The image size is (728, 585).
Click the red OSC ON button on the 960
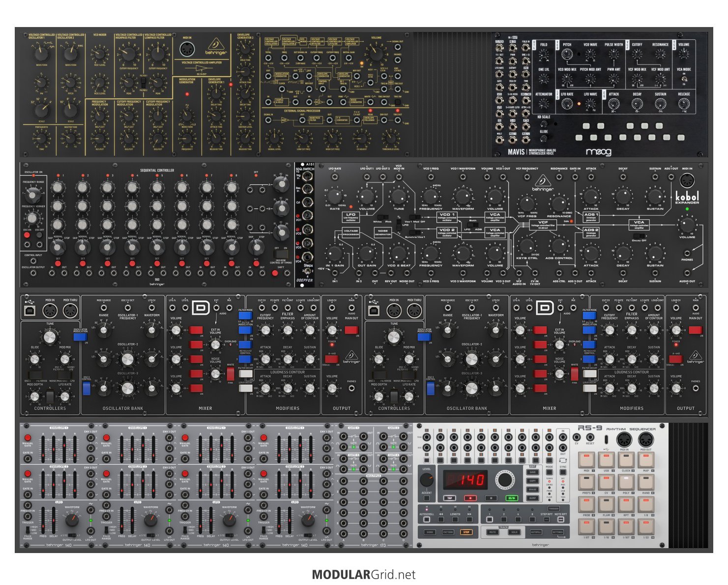pos(27,235)
